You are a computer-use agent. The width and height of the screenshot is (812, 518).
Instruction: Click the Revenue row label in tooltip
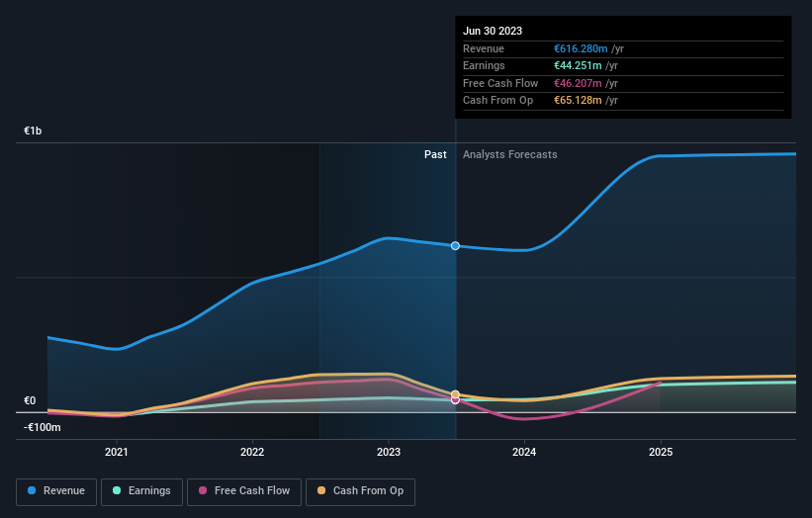(484, 48)
